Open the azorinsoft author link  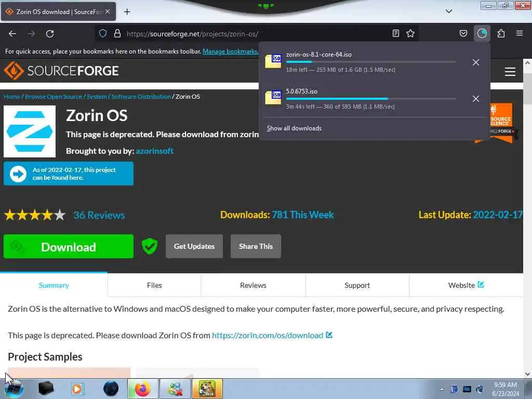coord(154,151)
